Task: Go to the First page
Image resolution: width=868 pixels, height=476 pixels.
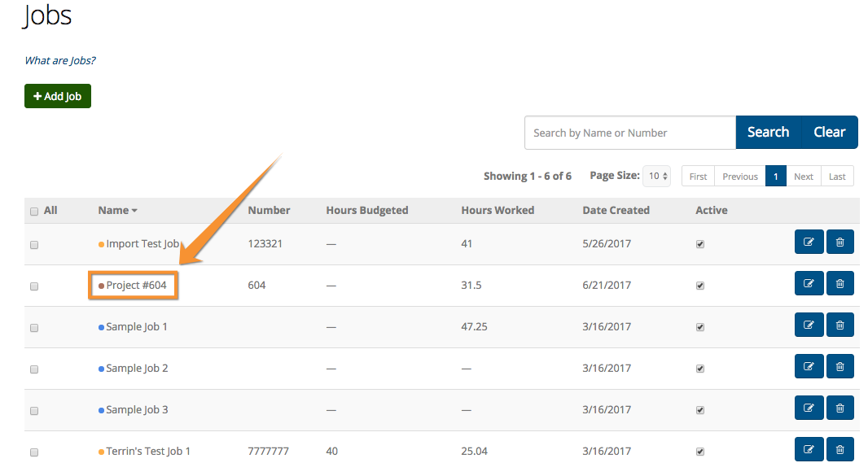Action: tap(698, 176)
